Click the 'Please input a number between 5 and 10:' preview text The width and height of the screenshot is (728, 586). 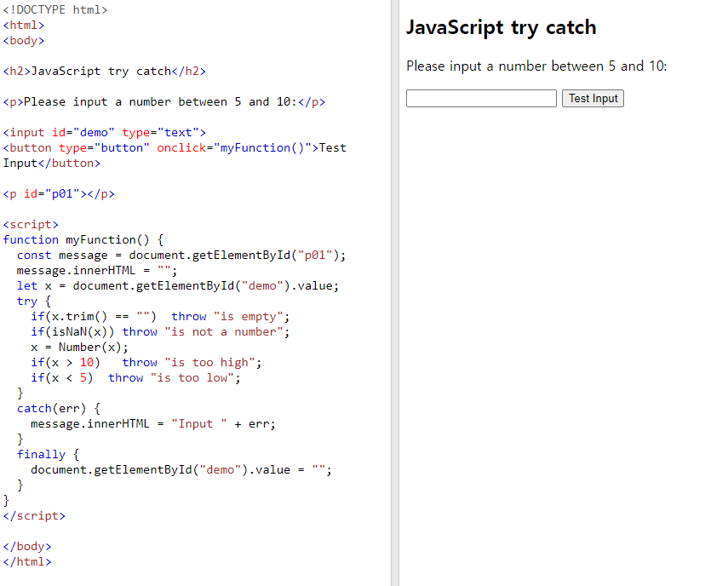[536, 66]
